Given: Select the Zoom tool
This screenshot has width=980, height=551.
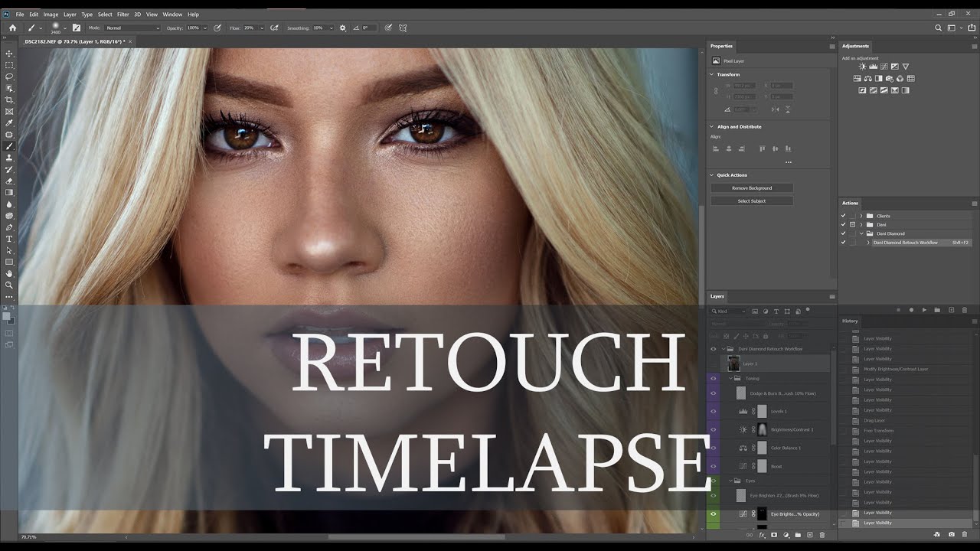Looking at the screenshot, I should pyautogui.click(x=9, y=285).
